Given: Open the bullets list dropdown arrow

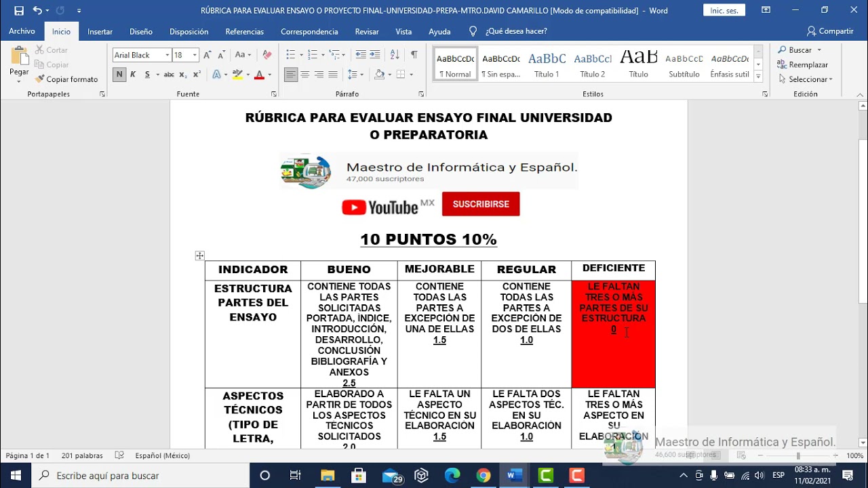Looking at the screenshot, I should [301, 55].
